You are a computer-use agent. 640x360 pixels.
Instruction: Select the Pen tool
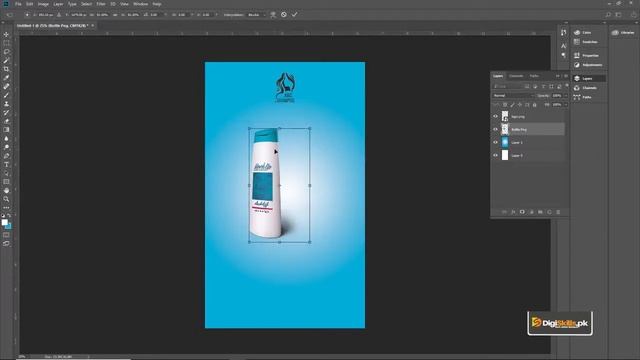6,156
